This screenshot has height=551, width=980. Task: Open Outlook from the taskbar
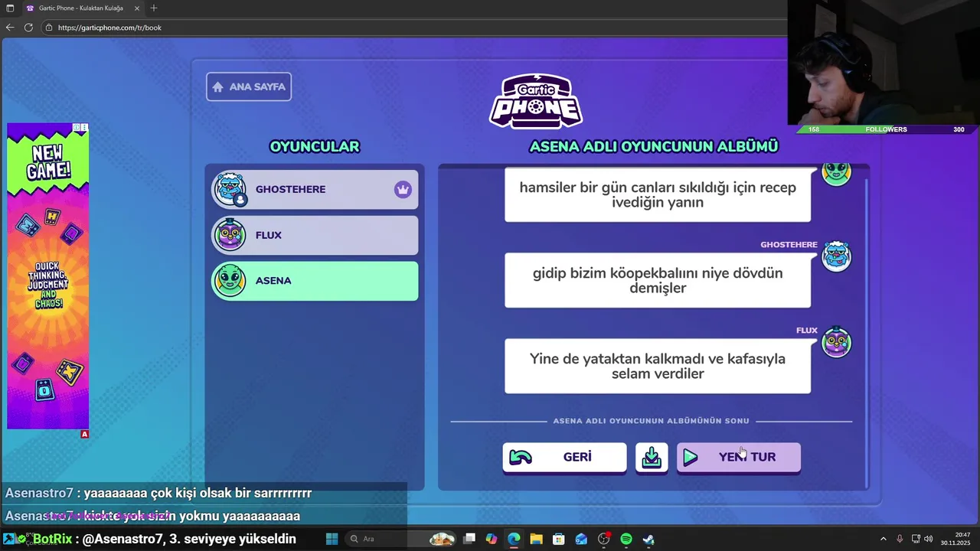click(581, 539)
